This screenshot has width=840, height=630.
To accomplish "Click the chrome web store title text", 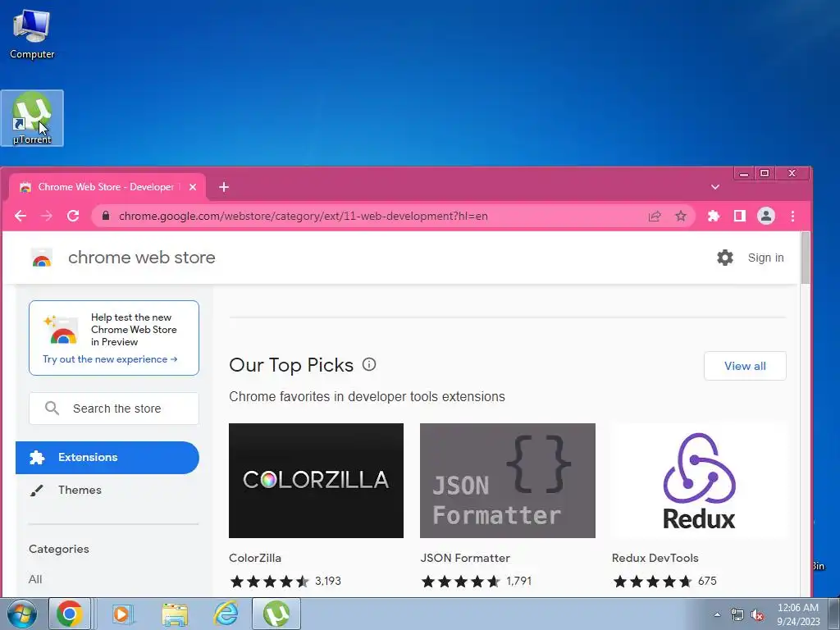I will [x=141, y=258].
